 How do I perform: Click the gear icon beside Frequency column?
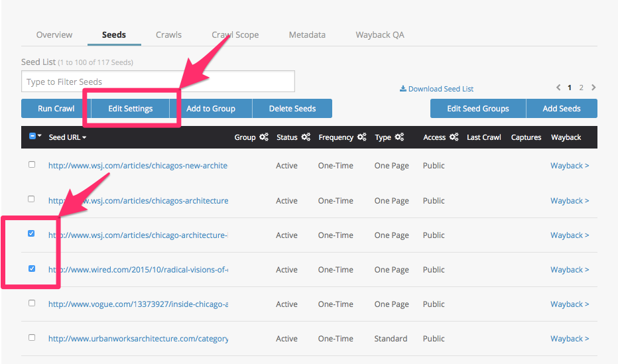point(361,137)
